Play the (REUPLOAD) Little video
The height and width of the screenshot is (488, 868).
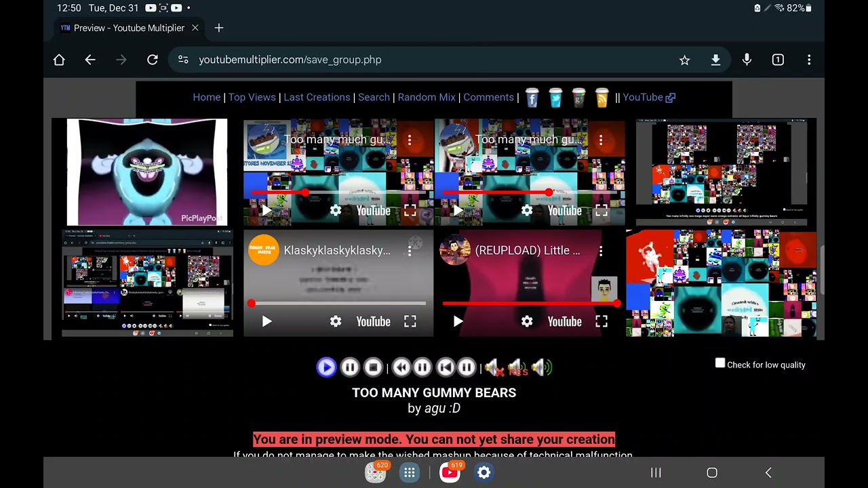point(458,321)
